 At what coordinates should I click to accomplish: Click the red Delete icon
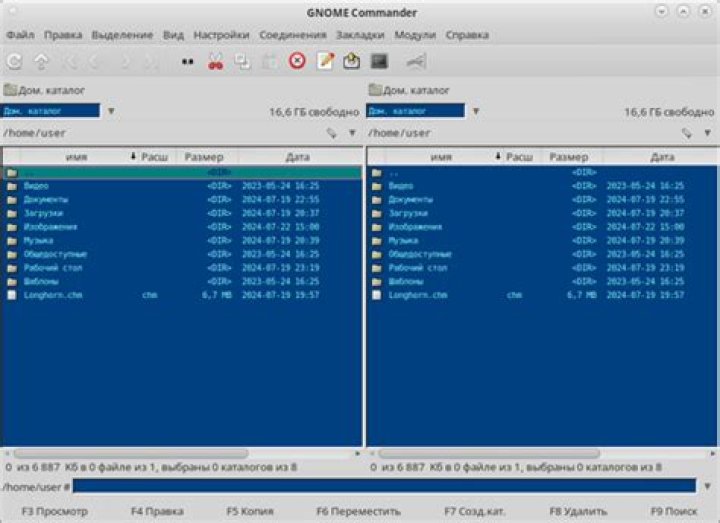[x=297, y=61]
